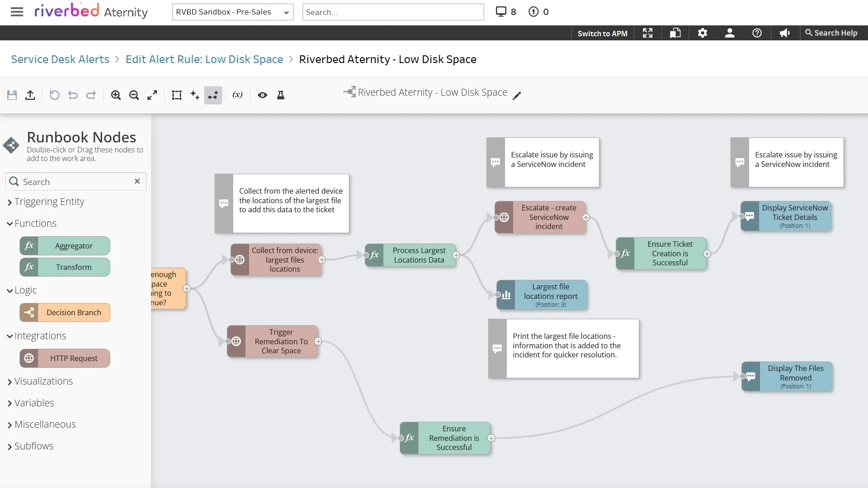Go to Service Desk Alerts breadcrumb
This screenshot has height=488, width=868.
tap(60, 59)
